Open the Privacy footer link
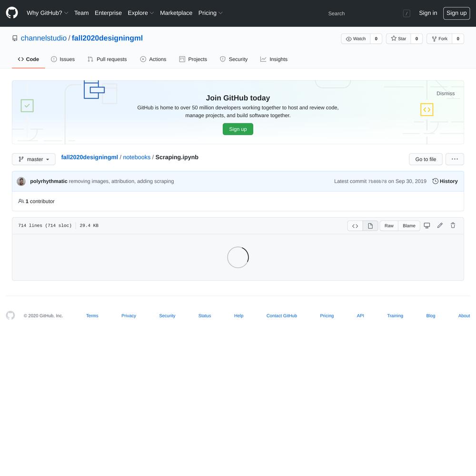 click(x=129, y=316)
